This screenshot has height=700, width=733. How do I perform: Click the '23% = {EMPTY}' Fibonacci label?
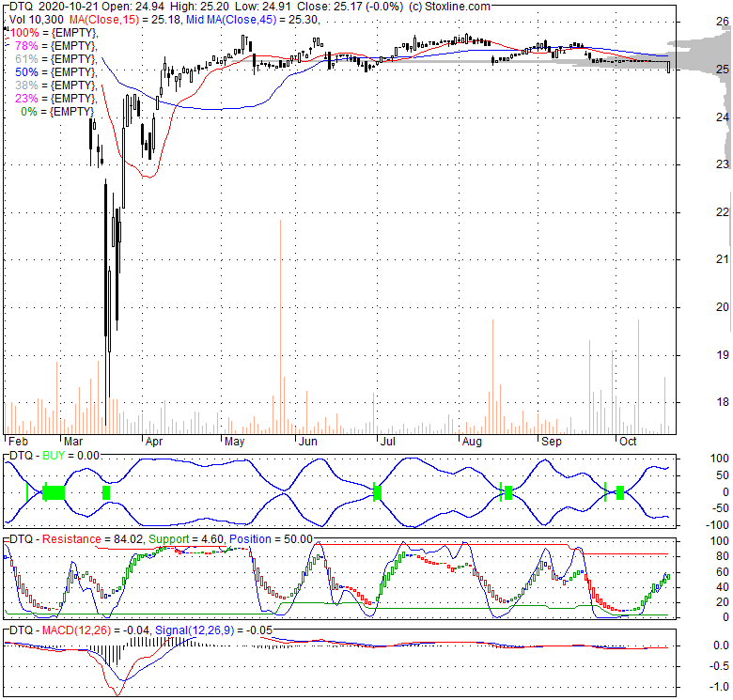point(56,98)
